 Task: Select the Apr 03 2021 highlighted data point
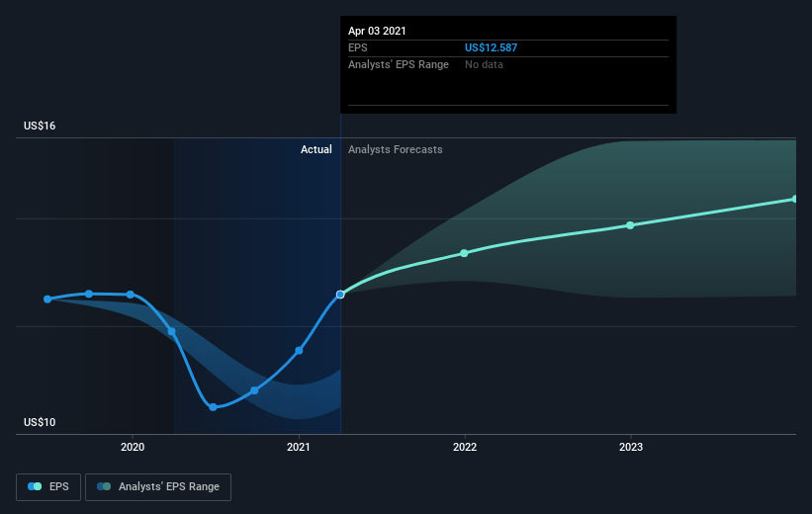click(340, 295)
